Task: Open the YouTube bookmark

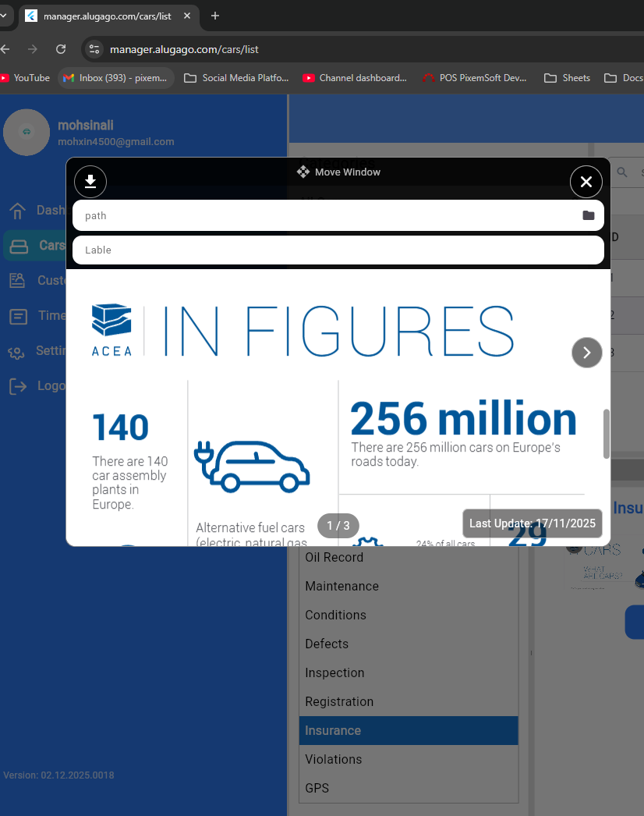Action: pos(25,78)
